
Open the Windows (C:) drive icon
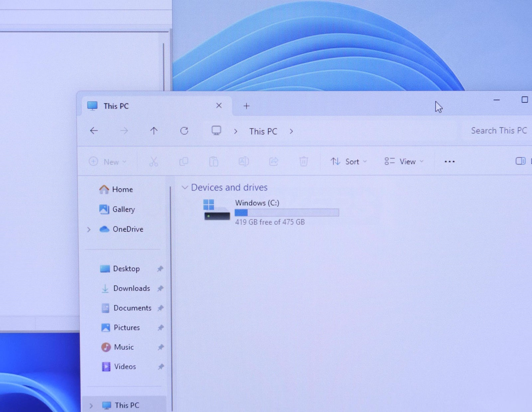216,210
